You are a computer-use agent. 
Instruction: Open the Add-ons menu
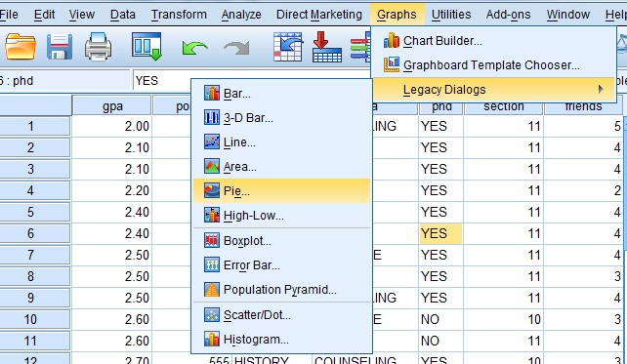coord(508,15)
